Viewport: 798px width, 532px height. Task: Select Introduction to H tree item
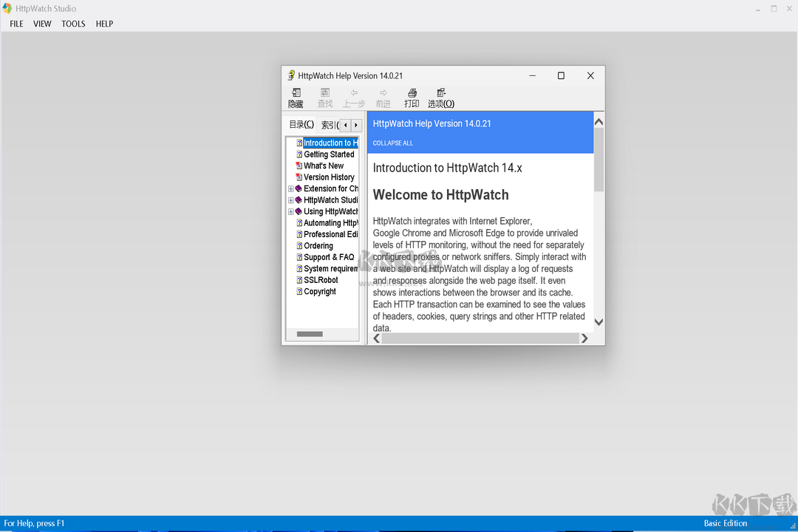[331, 143]
